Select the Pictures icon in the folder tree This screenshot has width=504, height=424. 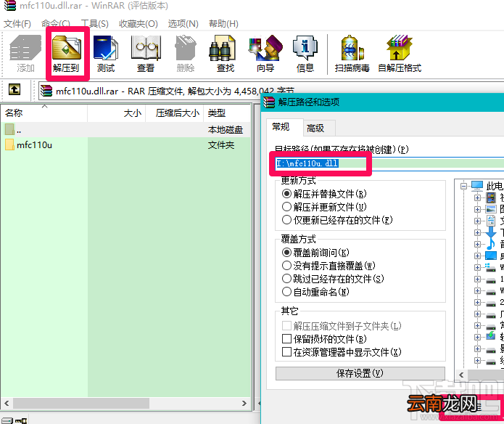click(490, 209)
